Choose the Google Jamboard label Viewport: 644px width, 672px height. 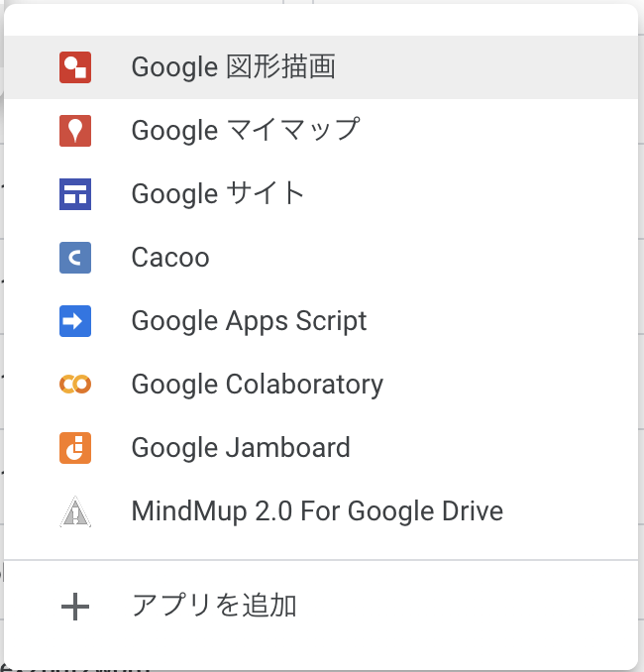pos(241,448)
